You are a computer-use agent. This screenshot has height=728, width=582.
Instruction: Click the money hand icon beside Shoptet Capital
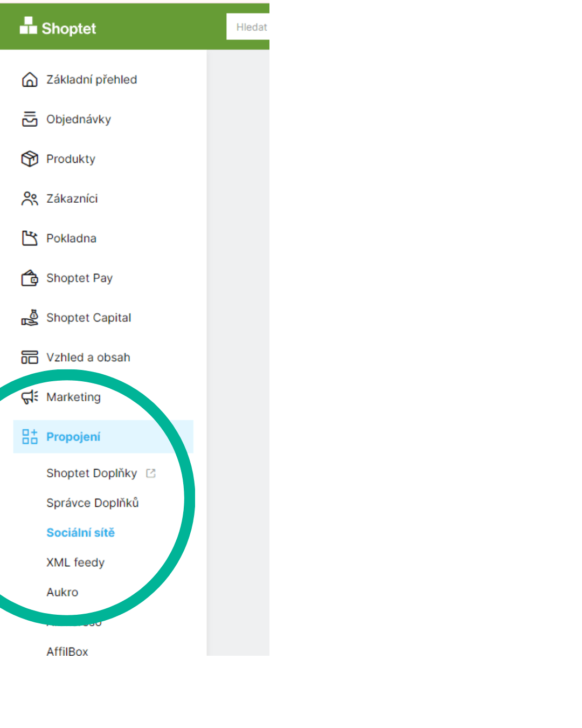click(30, 318)
